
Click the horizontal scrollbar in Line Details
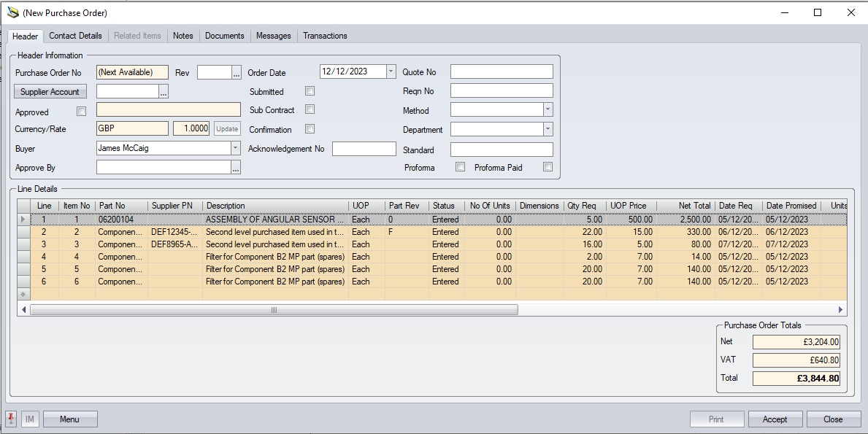pos(274,310)
